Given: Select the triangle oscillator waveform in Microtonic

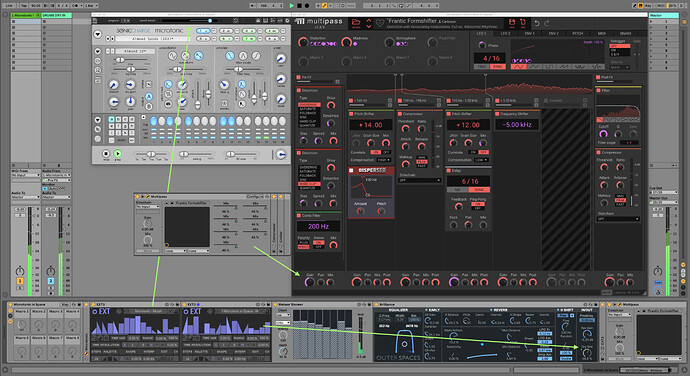Looking at the screenshot, I should (x=185, y=56).
